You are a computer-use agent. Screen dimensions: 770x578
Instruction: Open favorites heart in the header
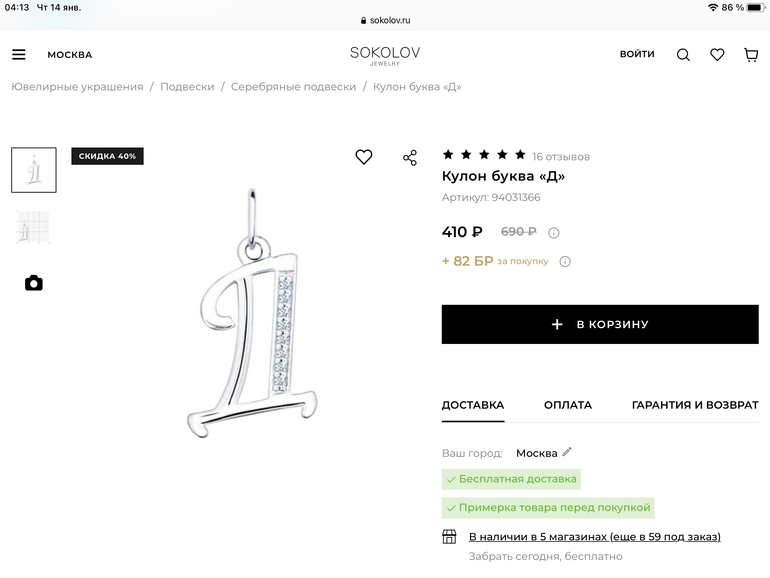(717, 55)
